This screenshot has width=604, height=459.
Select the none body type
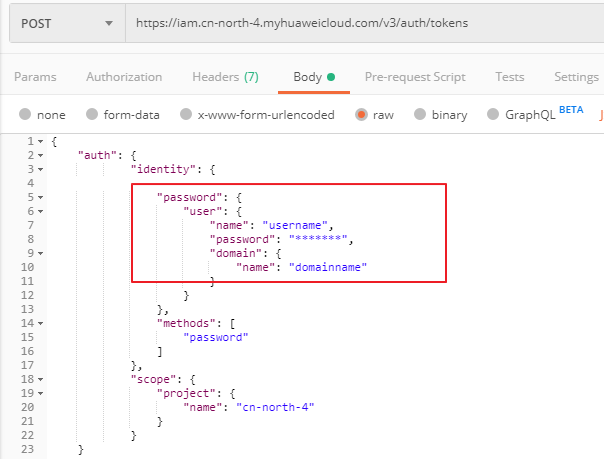click(x=25, y=114)
